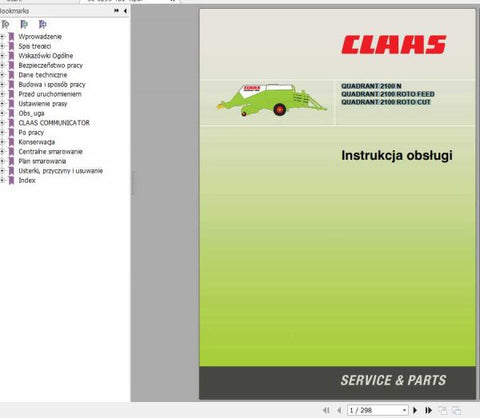Expand the bookmarks panel width icon

pyautogui.click(x=116, y=11)
